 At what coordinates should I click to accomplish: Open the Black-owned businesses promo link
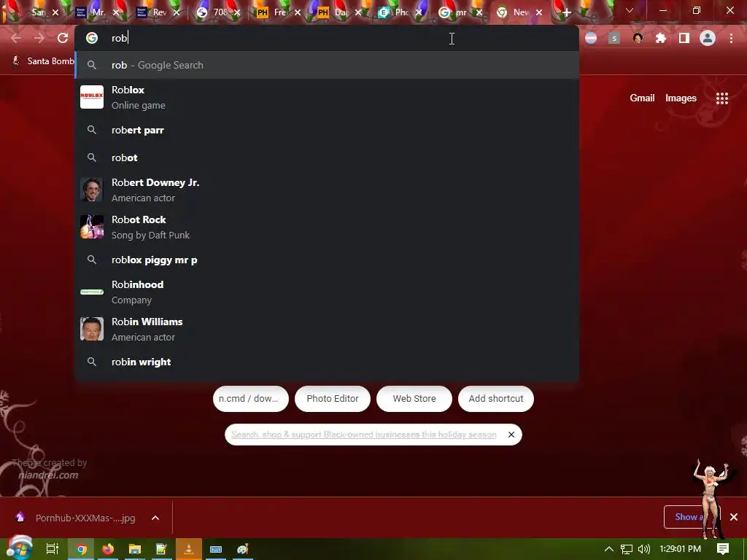coord(363,435)
